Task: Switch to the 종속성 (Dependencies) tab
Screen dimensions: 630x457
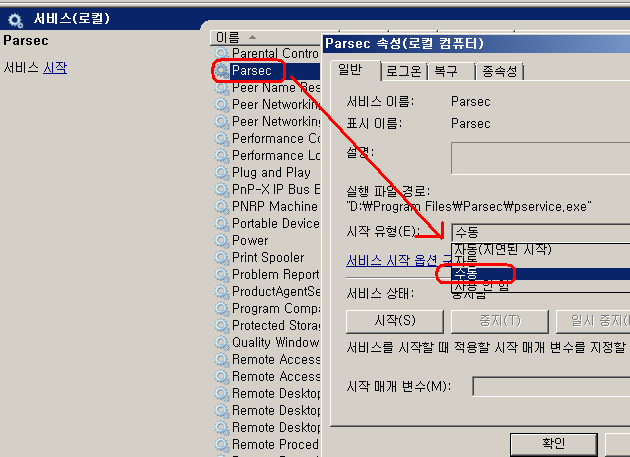Action: click(x=499, y=72)
